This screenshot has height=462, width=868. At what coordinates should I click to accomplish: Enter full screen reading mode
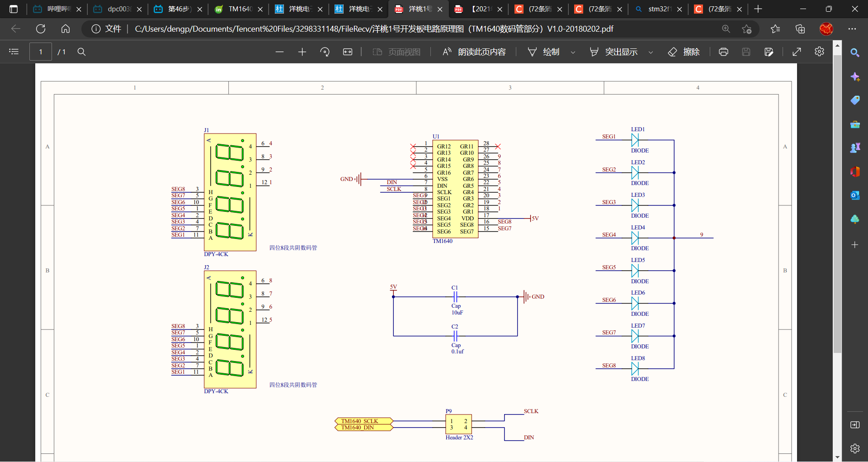coord(797,52)
